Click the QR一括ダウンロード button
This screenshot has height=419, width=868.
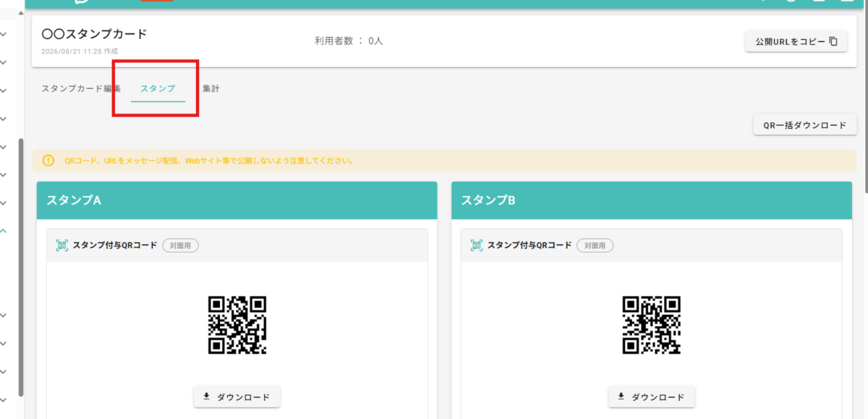(805, 125)
